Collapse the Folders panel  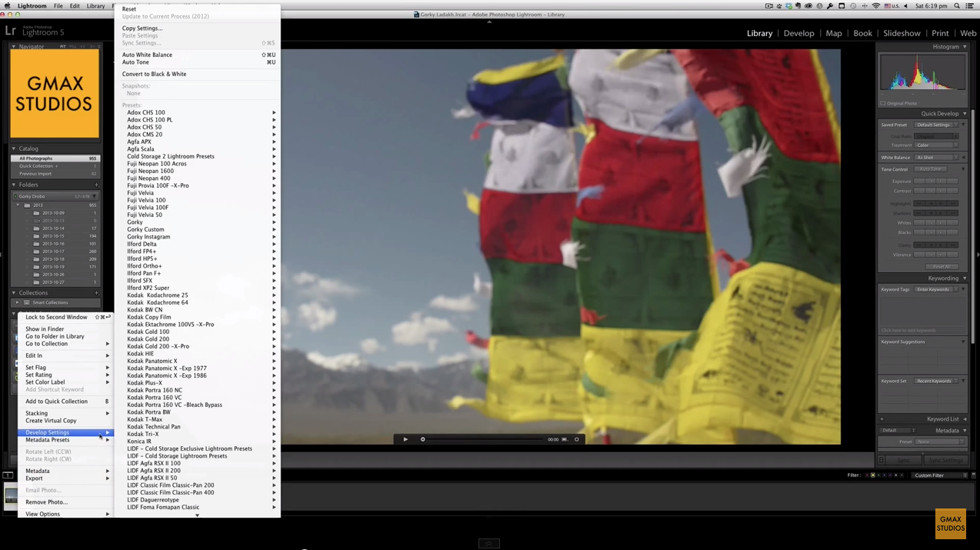coord(14,185)
